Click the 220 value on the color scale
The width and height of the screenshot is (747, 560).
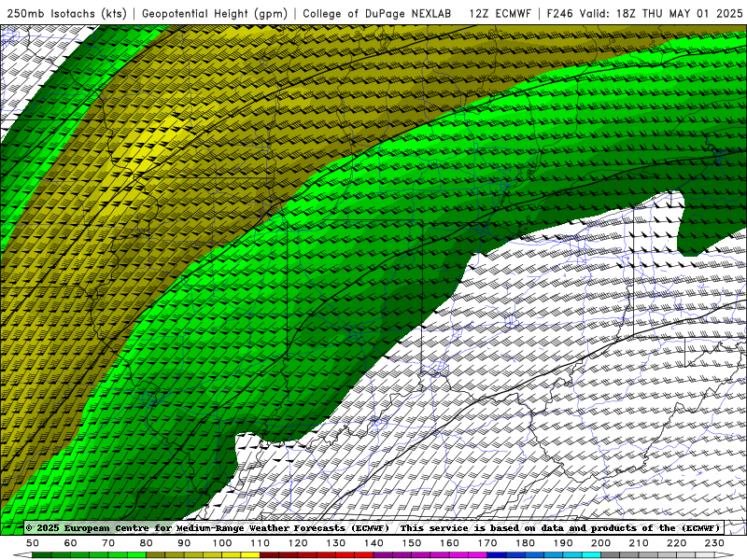[676, 543]
